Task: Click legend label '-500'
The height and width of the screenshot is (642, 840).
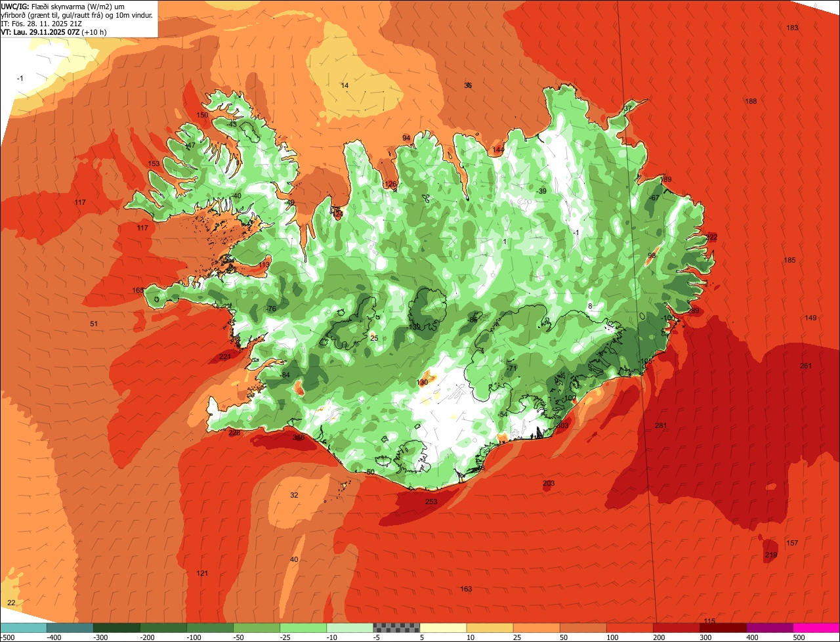Action: tap(7, 637)
